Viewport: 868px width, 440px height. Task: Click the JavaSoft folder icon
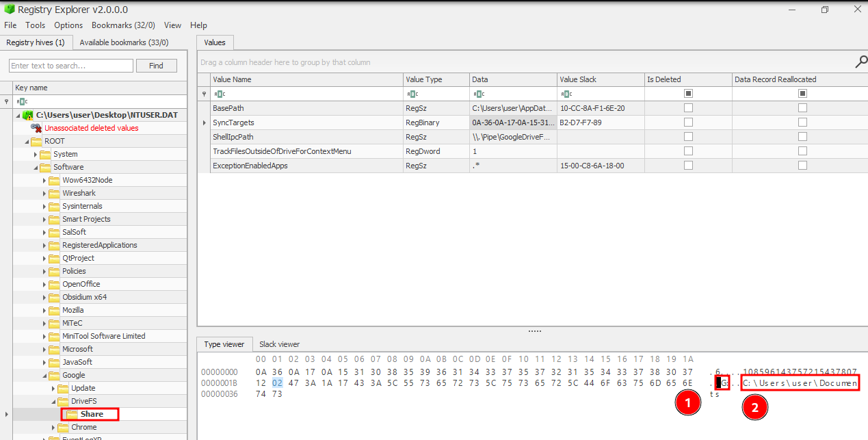click(55, 362)
